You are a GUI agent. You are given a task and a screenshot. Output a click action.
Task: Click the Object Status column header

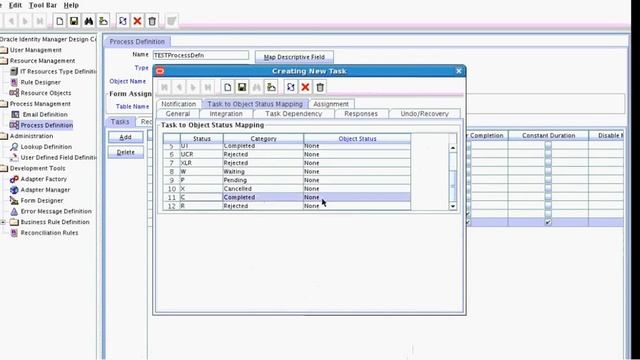pos(357,139)
